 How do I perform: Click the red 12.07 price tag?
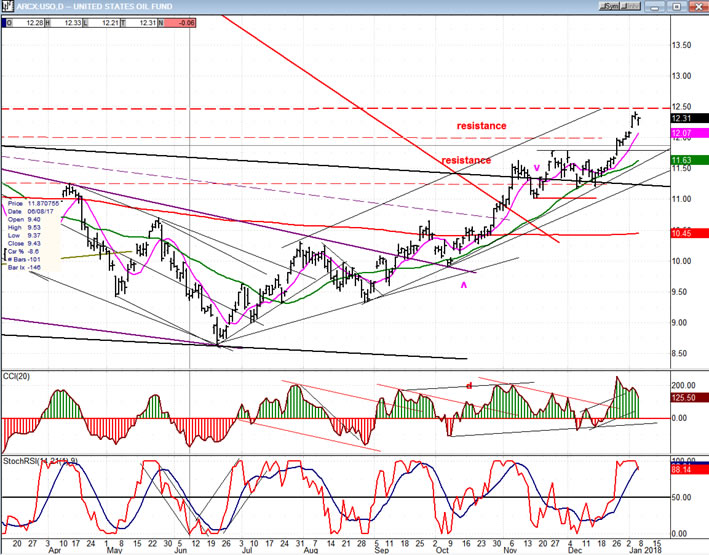pyautogui.click(x=681, y=133)
